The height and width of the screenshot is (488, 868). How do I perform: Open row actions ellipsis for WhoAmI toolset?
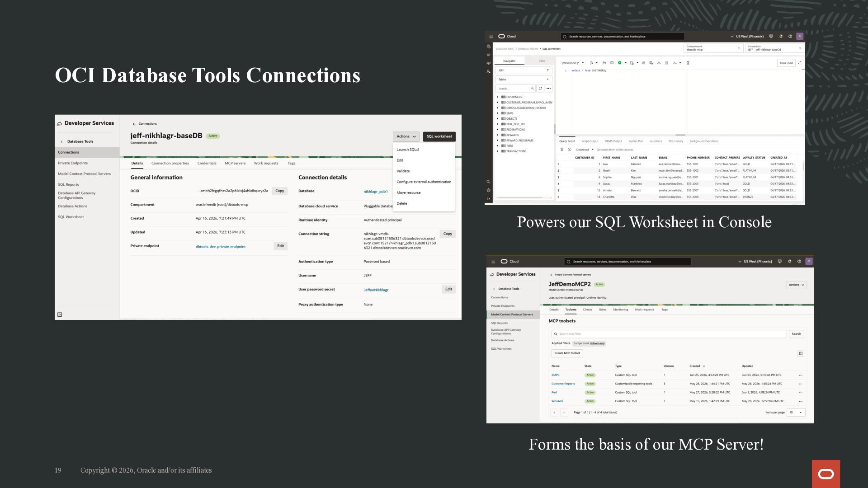801,401
